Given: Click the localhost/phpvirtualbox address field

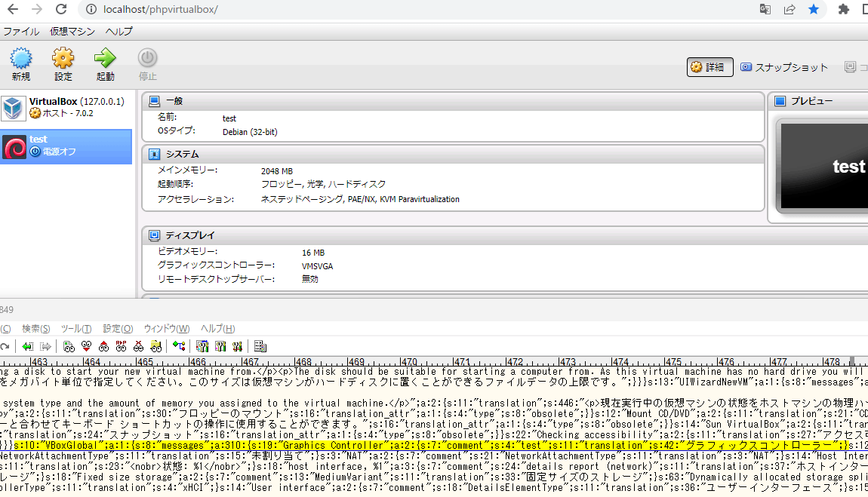Looking at the screenshot, I should click(161, 9).
